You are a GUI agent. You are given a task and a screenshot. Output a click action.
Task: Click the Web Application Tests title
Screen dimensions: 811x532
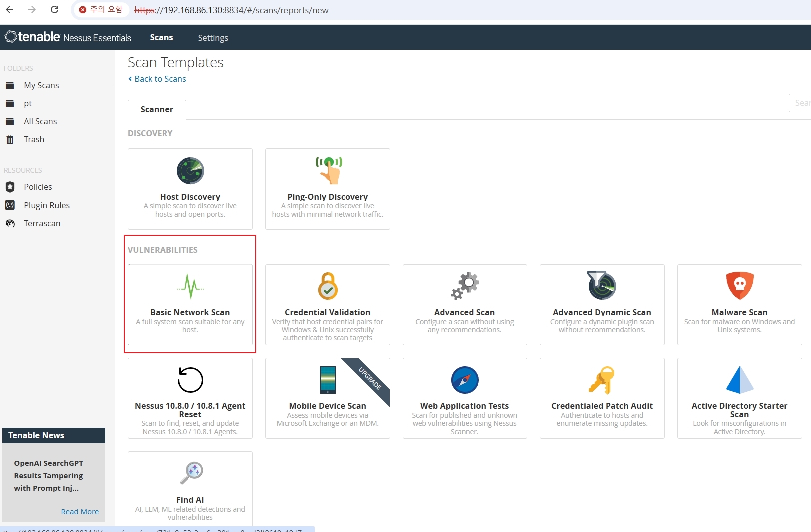click(x=465, y=406)
